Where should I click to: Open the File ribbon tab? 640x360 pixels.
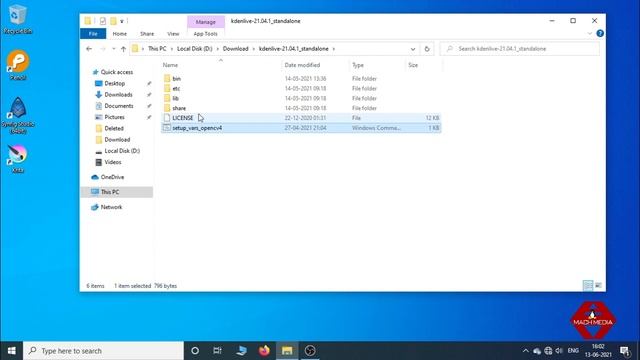click(x=93, y=34)
